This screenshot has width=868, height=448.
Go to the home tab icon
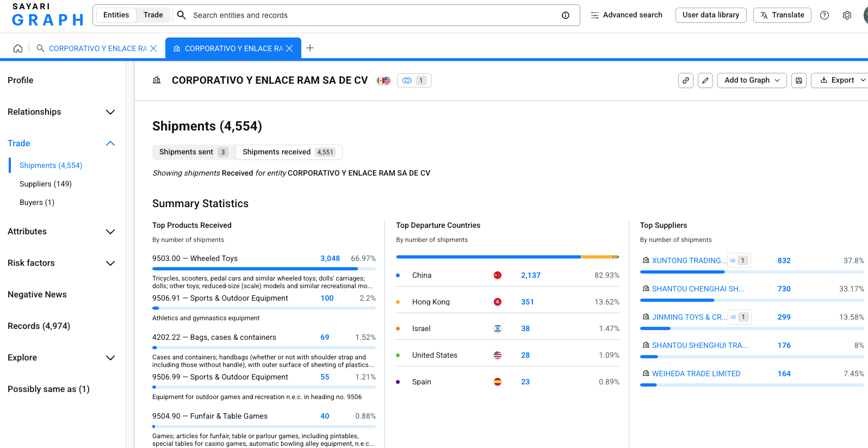point(18,48)
